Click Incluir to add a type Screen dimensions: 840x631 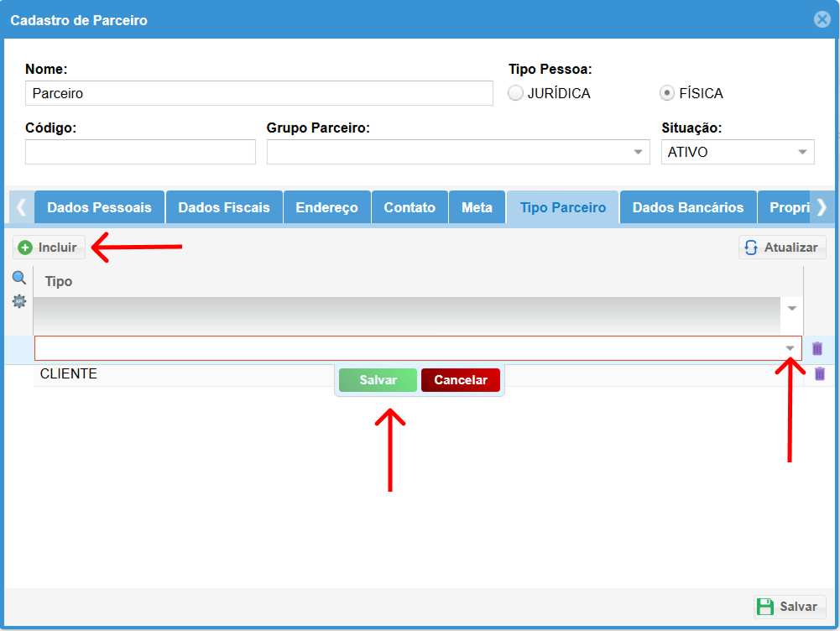click(49, 248)
